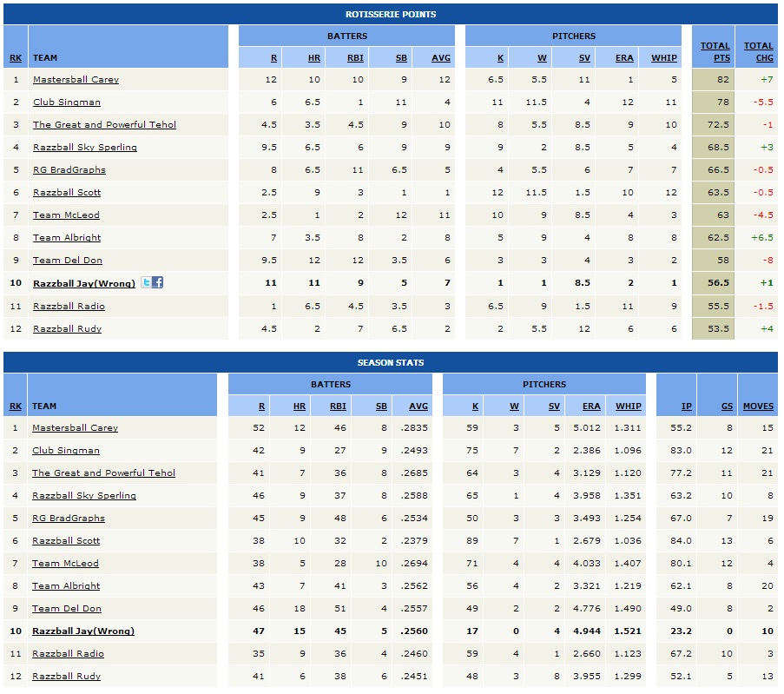Image resolution: width=784 pixels, height=694 pixels.
Task: Open Razzball Radio in Season Stats table
Action: pyautogui.click(x=68, y=653)
